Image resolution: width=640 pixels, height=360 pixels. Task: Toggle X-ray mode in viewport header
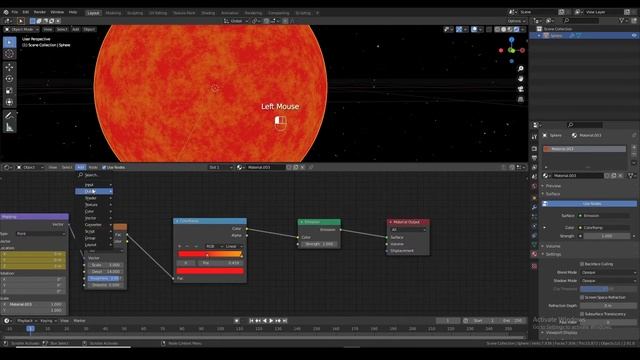(489, 29)
